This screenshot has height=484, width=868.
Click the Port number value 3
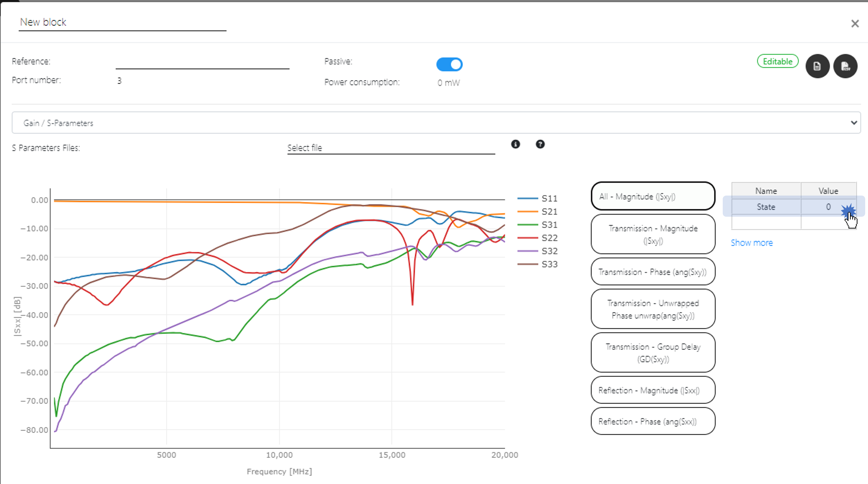tap(119, 81)
